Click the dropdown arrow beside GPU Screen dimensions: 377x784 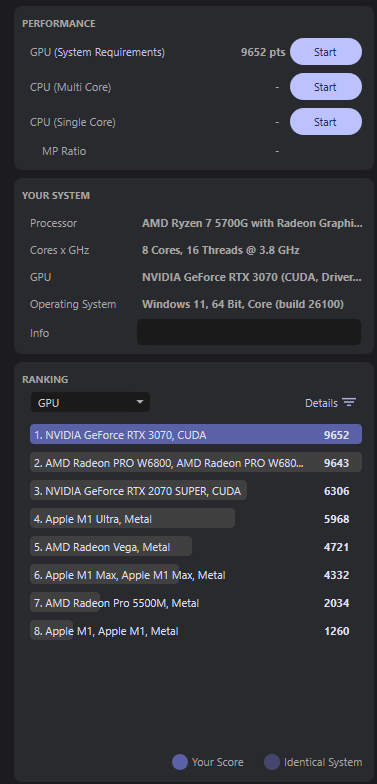pyautogui.click(x=140, y=402)
